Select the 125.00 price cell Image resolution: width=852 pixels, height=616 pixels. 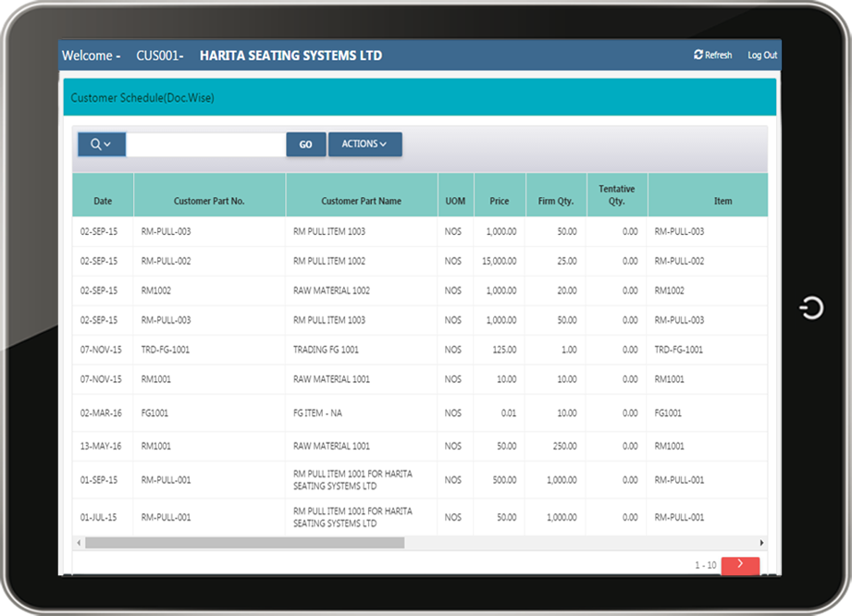point(504,350)
